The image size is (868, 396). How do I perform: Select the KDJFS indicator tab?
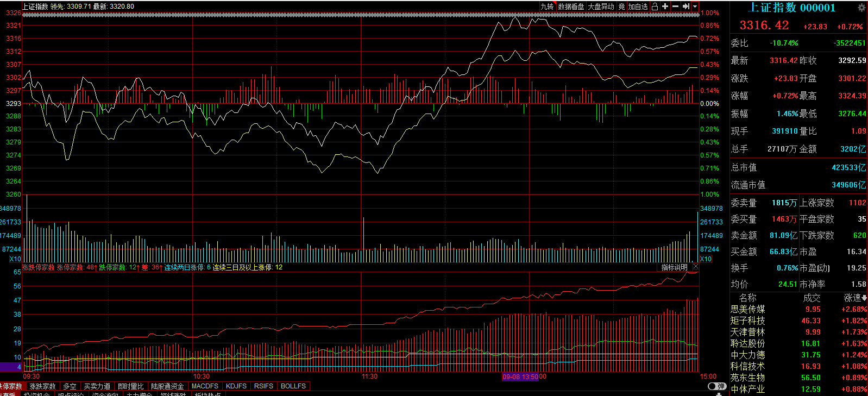click(x=236, y=386)
